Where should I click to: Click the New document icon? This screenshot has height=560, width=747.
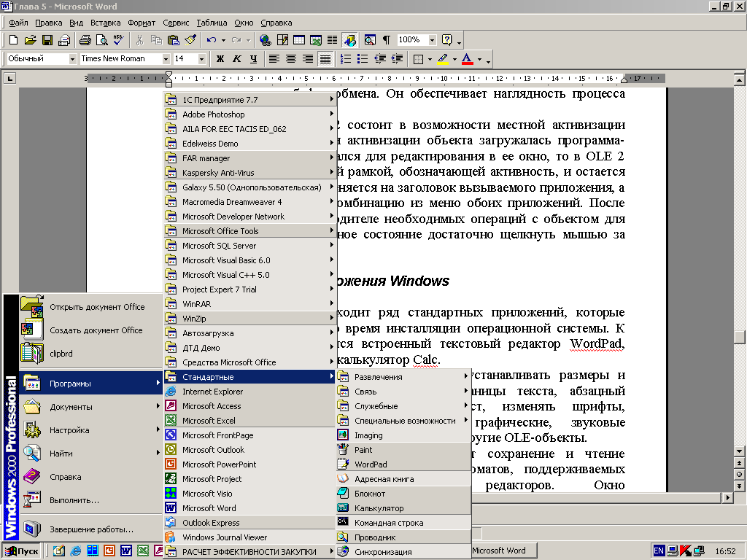(13, 40)
